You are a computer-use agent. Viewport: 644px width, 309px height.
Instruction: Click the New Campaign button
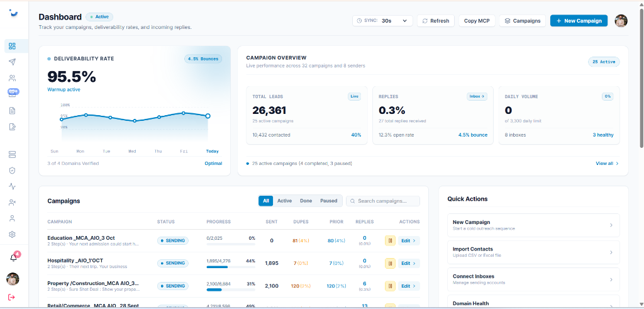coord(579,21)
